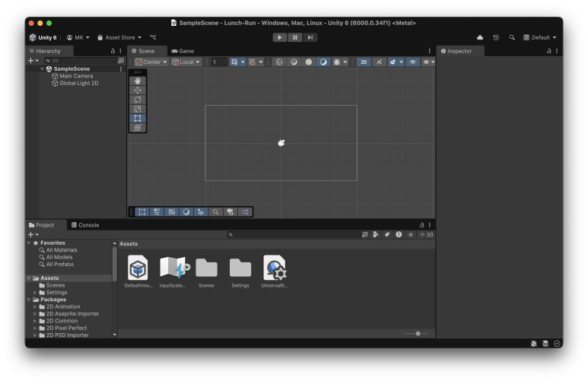588x381 pixels.
Task: Switch to Console tab
Action: click(85, 225)
